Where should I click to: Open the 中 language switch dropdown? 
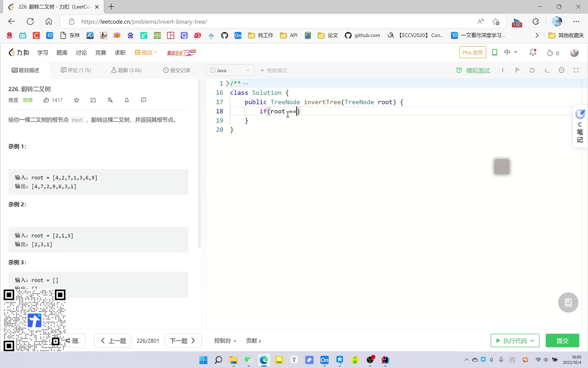point(510,52)
